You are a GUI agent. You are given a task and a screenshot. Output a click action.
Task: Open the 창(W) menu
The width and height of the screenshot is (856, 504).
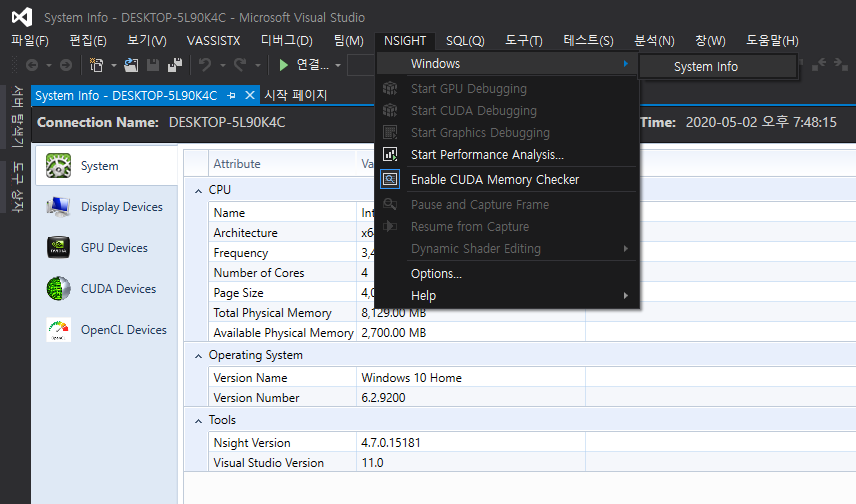710,41
